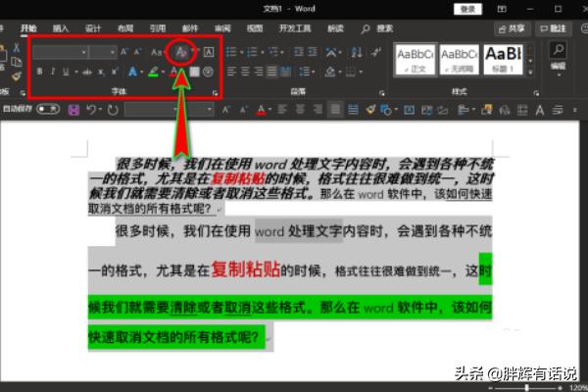The height and width of the screenshot is (392, 588).
Task: Click the ribbon Decrease Font Size icon
Action: [137, 52]
